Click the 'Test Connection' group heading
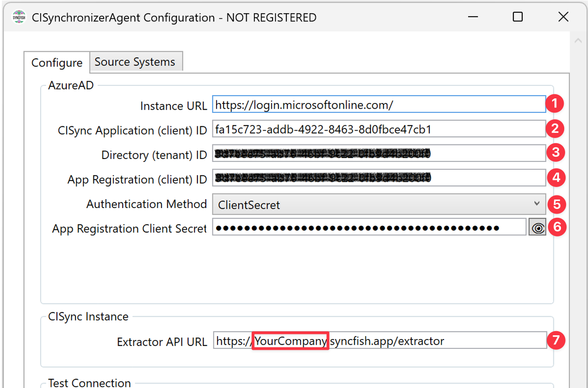The height and width of the screenshot is (388, 588). (x=90, y=383)
